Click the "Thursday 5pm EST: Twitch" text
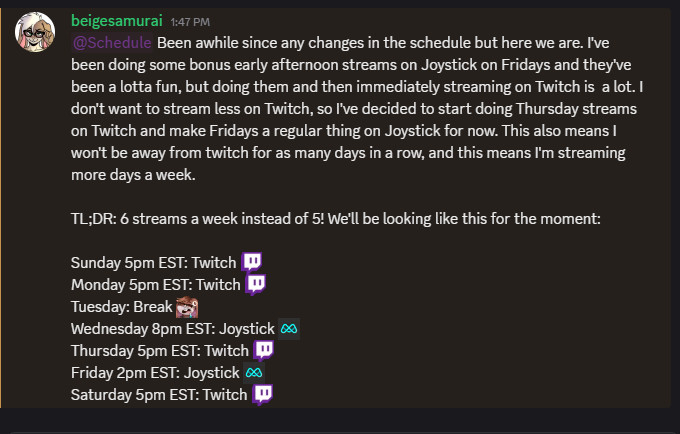The height and width of the screenshot is (434, 680). (160, 350)
